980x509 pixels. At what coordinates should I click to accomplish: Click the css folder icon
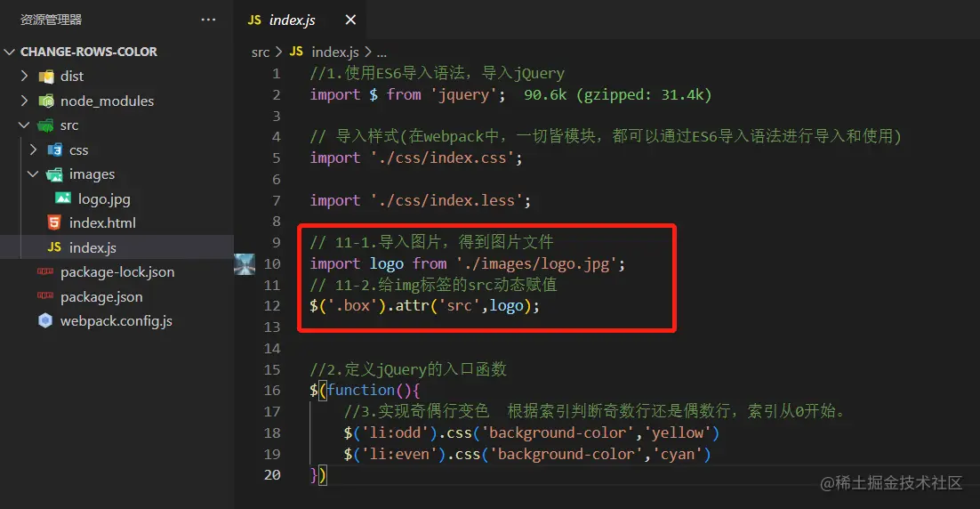point(55,149)
